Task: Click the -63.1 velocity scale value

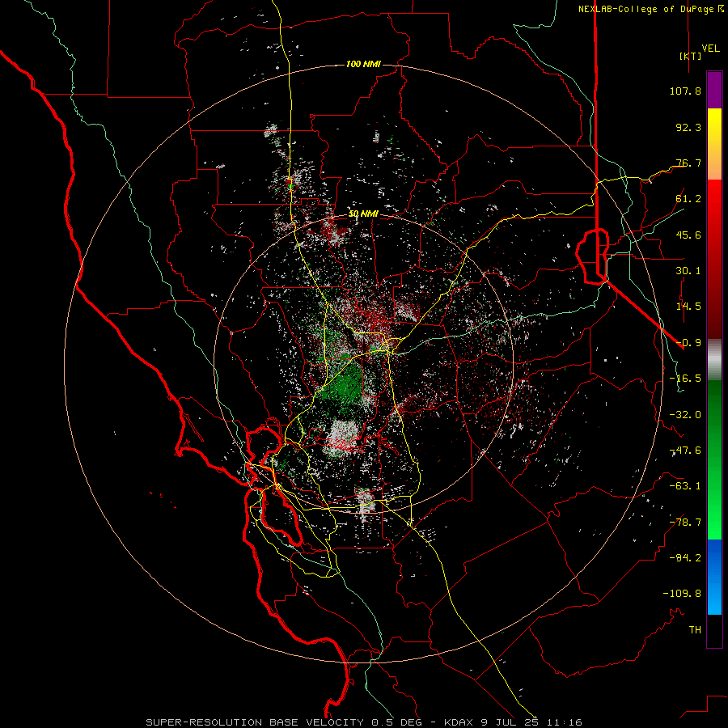Action: tap(685, 486)
